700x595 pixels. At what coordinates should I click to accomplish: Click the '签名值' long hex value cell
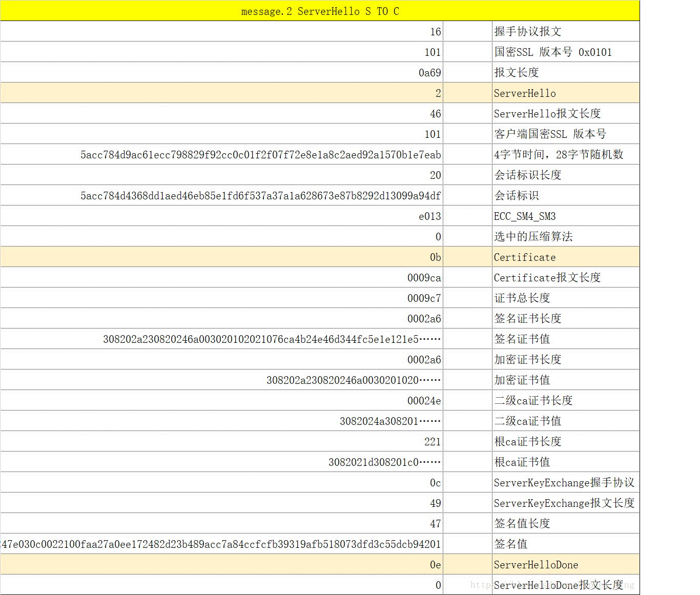220,544
